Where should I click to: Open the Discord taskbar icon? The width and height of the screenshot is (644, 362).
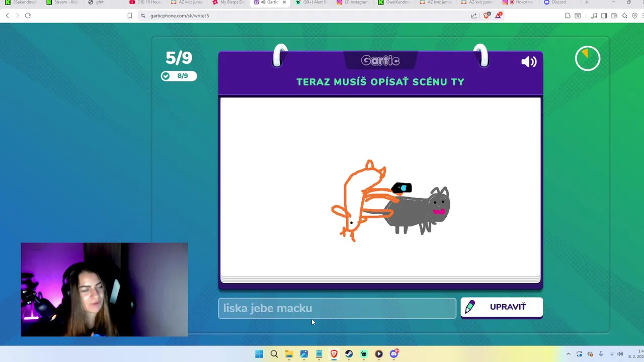coord(394,354)
